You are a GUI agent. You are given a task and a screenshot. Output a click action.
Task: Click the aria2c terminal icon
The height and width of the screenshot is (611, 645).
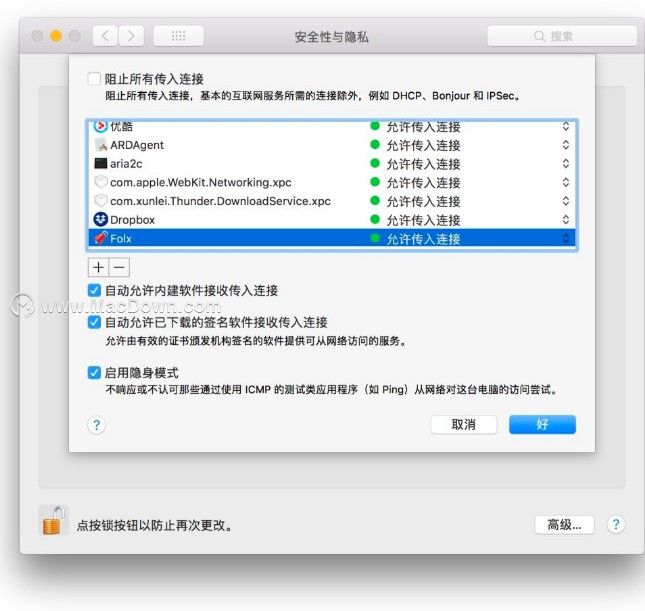pos(100,163)
